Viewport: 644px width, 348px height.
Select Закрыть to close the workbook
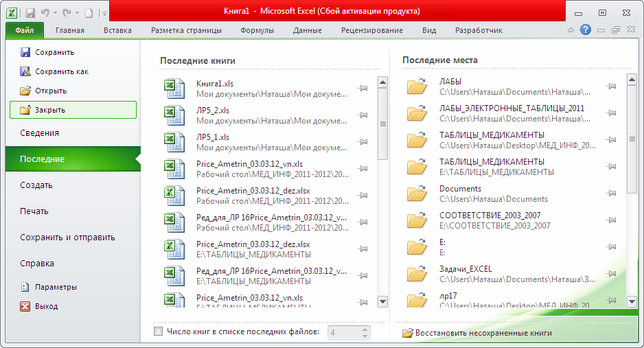coord(73,110)
